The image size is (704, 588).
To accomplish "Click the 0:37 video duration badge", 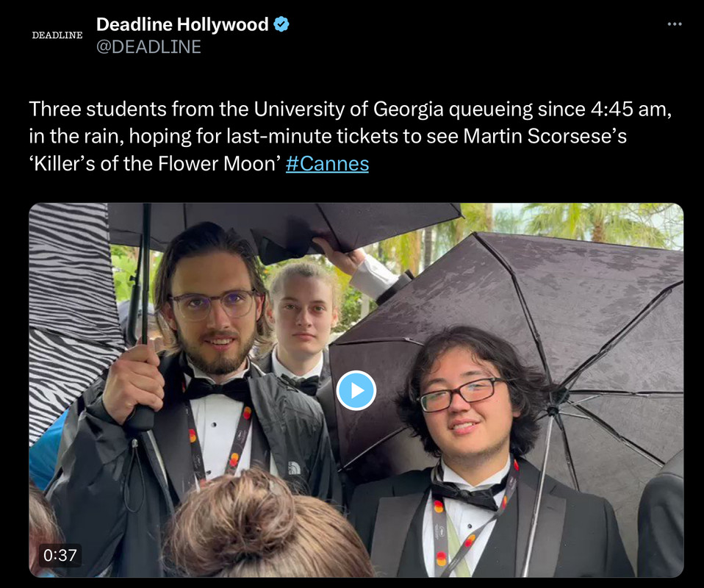I will coord(60,555).
